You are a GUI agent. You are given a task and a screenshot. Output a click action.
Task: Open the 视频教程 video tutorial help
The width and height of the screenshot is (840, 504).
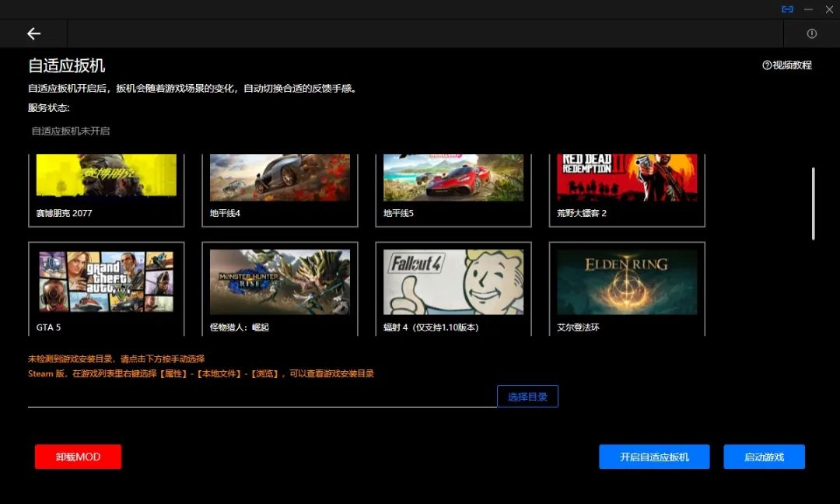[787, 65]
